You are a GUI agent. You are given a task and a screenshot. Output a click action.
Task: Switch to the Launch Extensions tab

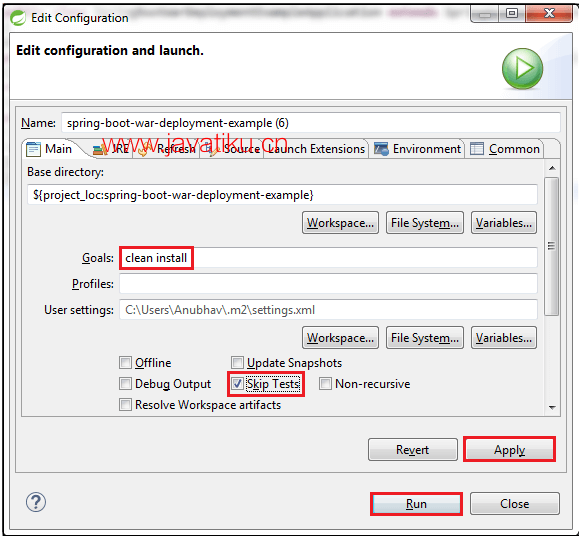click(316, 149)
